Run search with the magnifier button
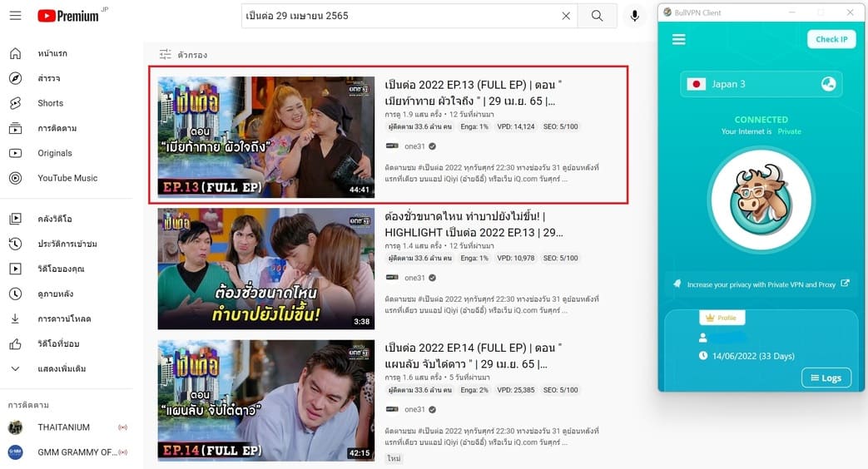Image resolution: width=868 pixels, height=469 pixels. 597,16
